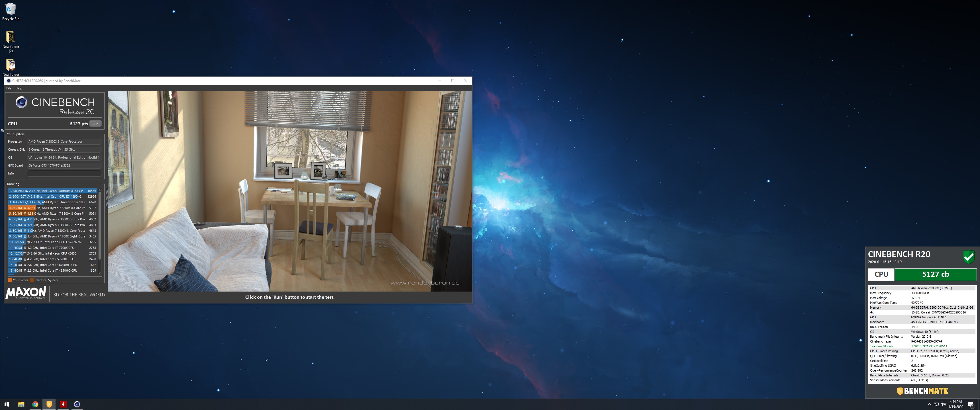
Task: Select ranking row i7-7700K score 2738
Action: [x=52, y=248]
